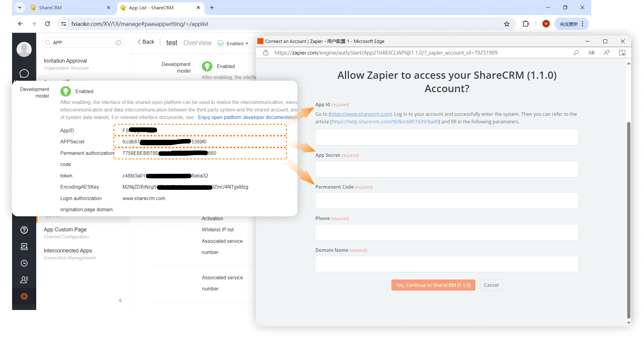Close the App List - ShareCRM tab
Image resolution: width=644 pixels, height=338 pixels.
tap(198, 8)
